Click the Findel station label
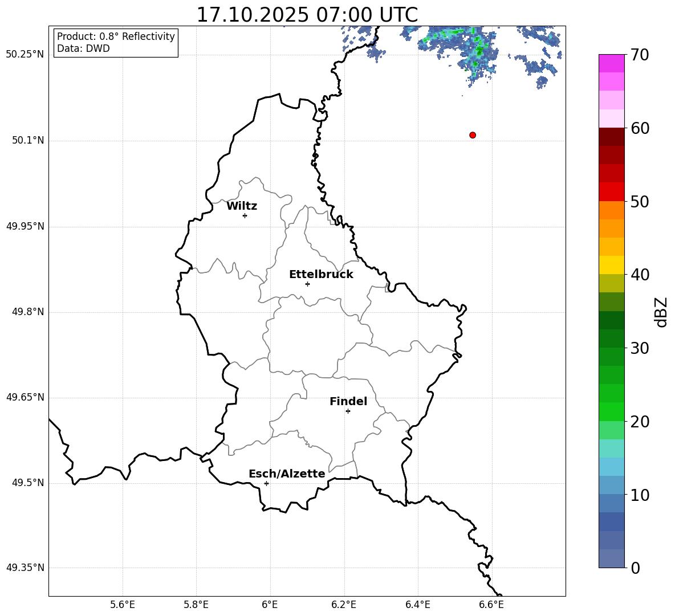This screenshot has height=616, width=675. pos(348,401)
